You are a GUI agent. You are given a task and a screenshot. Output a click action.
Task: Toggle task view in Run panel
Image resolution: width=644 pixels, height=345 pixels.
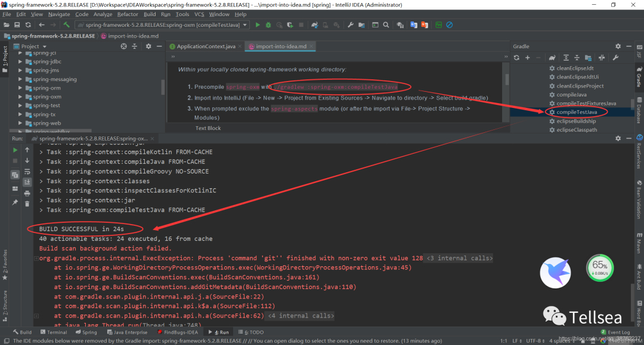tap(15, 175)
